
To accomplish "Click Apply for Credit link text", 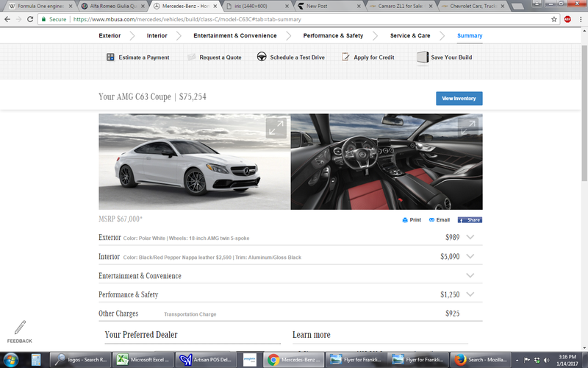I will (374, 57).
